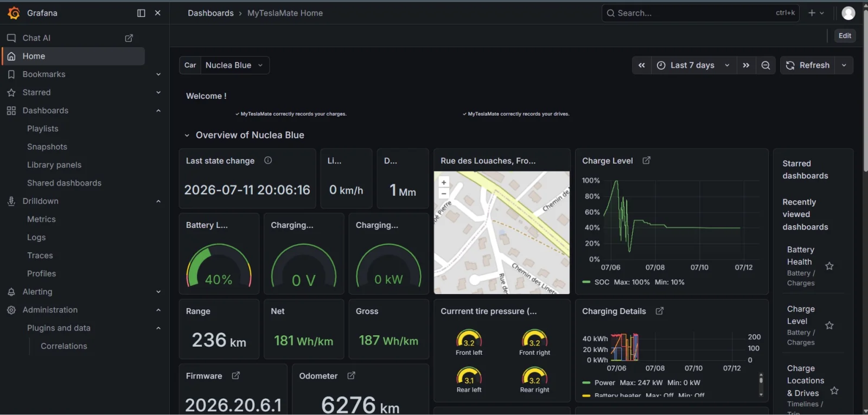Viewport: 868px width, 415px height.
Task: Close the navigation menu with X
Action: (158, 13)
